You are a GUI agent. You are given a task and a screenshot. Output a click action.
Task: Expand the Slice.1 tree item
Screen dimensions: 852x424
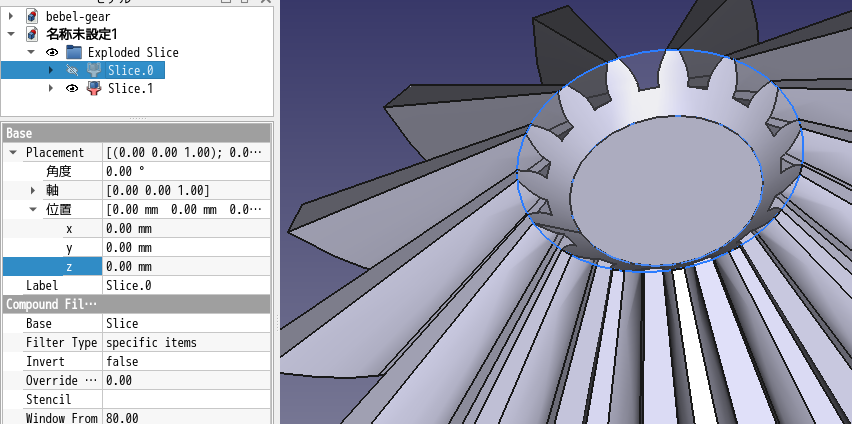click(51, 88)
